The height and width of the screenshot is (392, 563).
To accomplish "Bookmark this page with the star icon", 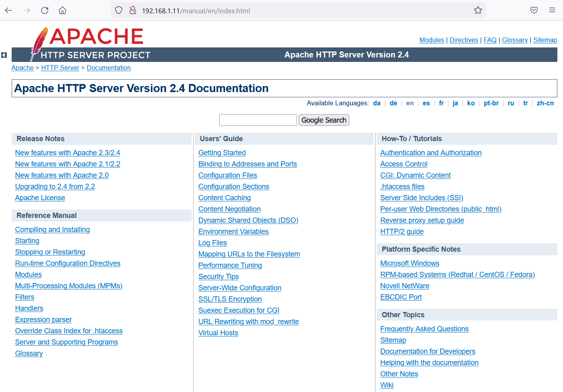I will pyautogui.click(x=478, y=10).
